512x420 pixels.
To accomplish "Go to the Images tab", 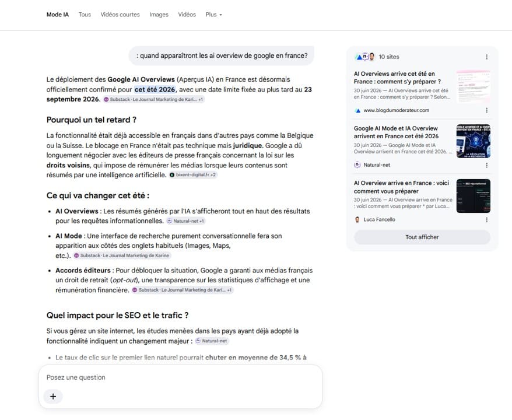I will click(x=159, y=15).
